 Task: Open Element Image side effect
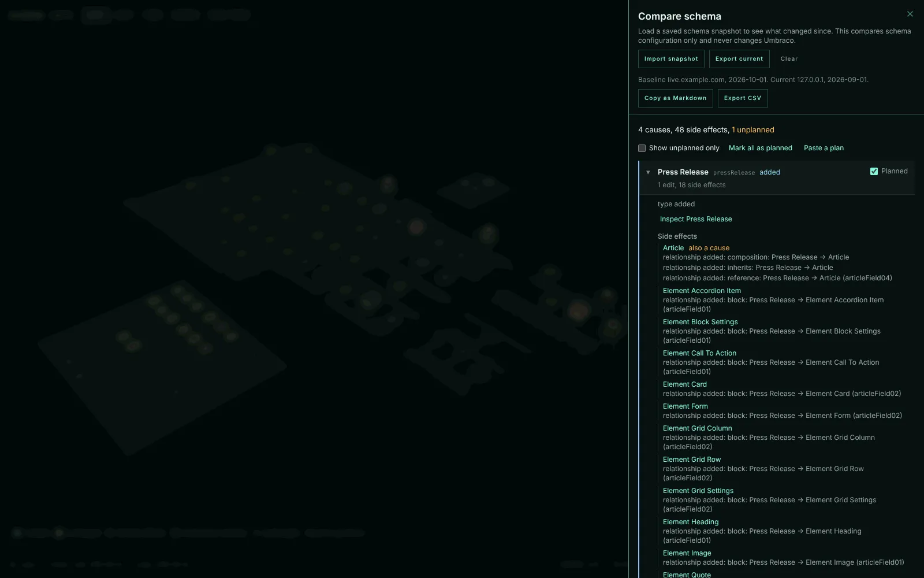pyautogui.click(x=687, y=553)
